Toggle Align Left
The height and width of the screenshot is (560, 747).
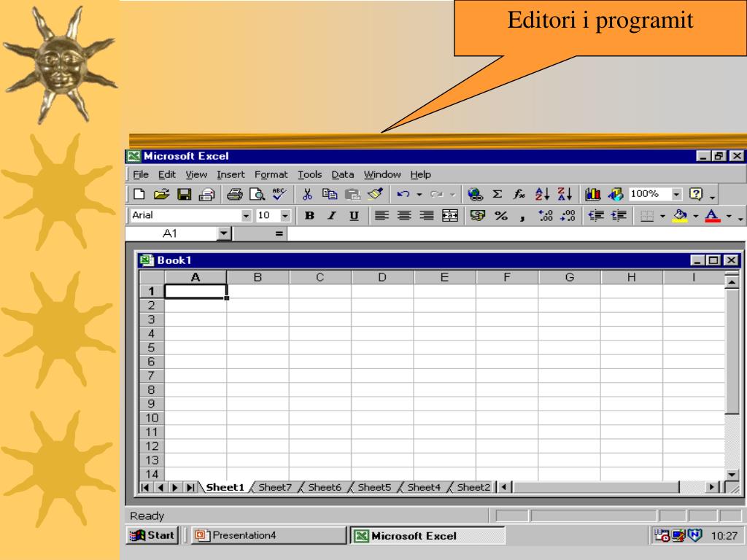pyautogui.click(x=381, y=216)
